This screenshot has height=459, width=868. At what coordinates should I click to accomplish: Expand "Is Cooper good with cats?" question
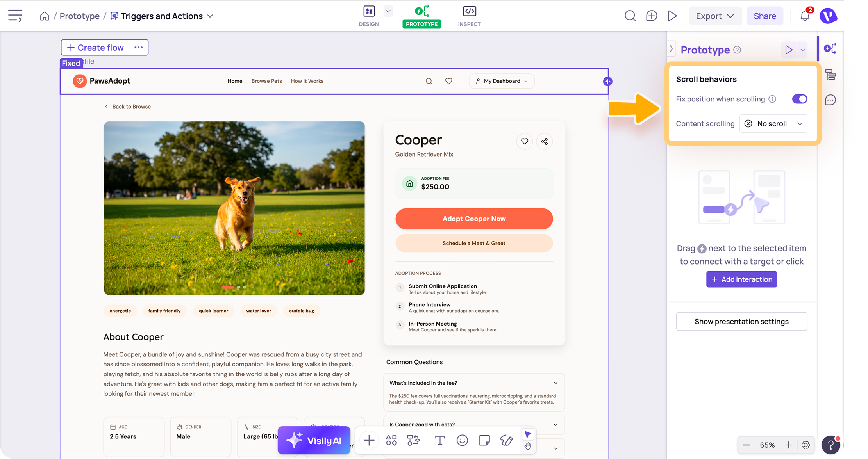[555, 425]
